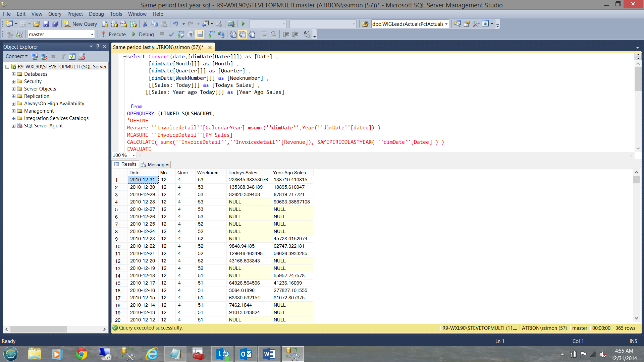644x362 pixels.
Task: Open the 100 % zoom dropdown
Action: coord(133,155)
